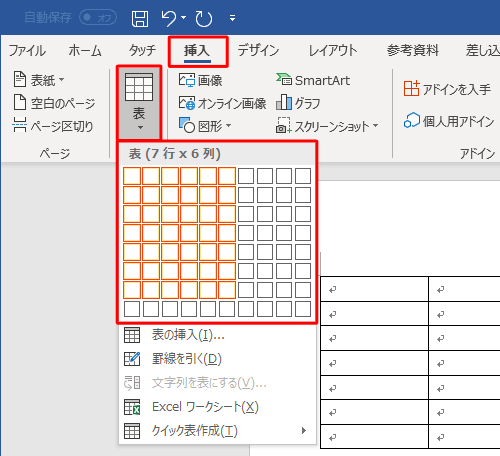Image resolution: width=500 pixels, height=456 pixels.
Task: Click the 罫線を引く pencil table icon
Action: pyautogui.click(x=132, y=359)
